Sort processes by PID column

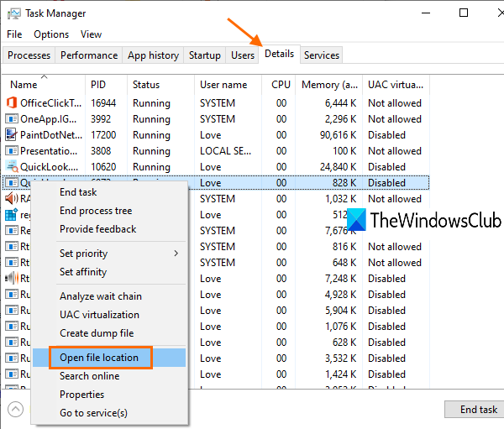tap(99, 85)
